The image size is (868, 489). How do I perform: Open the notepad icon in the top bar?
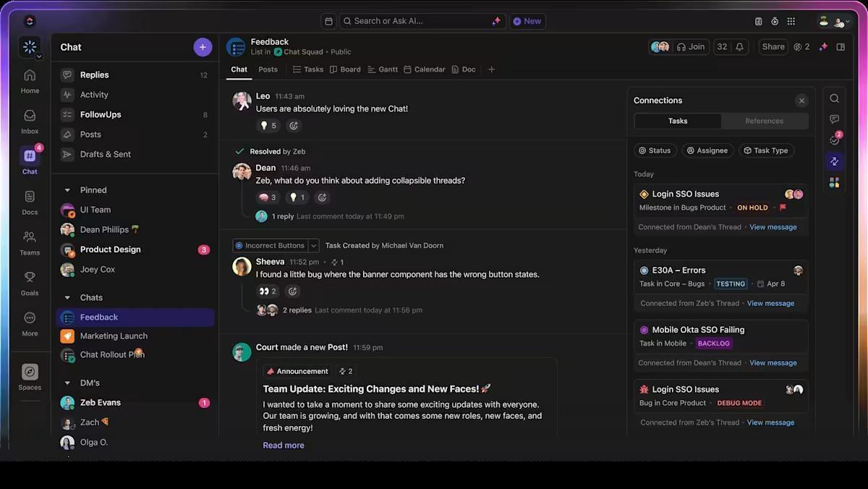pos(758,21)
